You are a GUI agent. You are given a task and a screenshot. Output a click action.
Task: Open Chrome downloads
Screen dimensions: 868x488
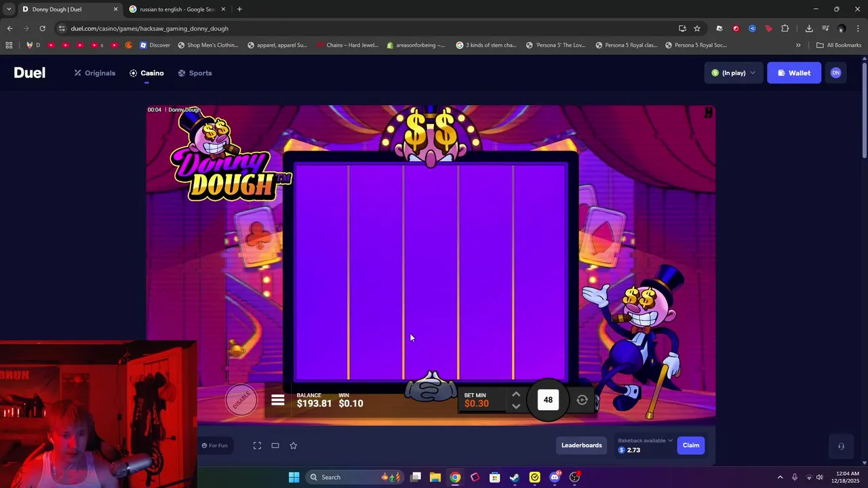(809, 28)
